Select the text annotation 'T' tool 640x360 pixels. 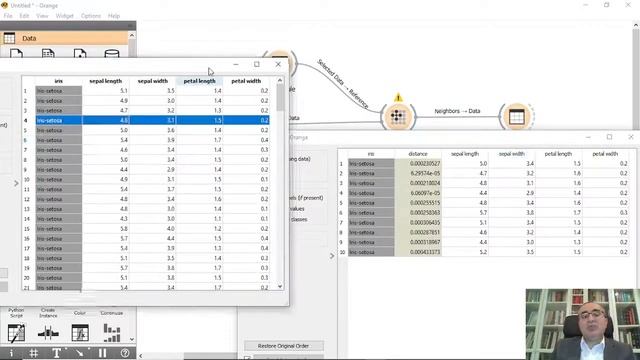(56, 353)
